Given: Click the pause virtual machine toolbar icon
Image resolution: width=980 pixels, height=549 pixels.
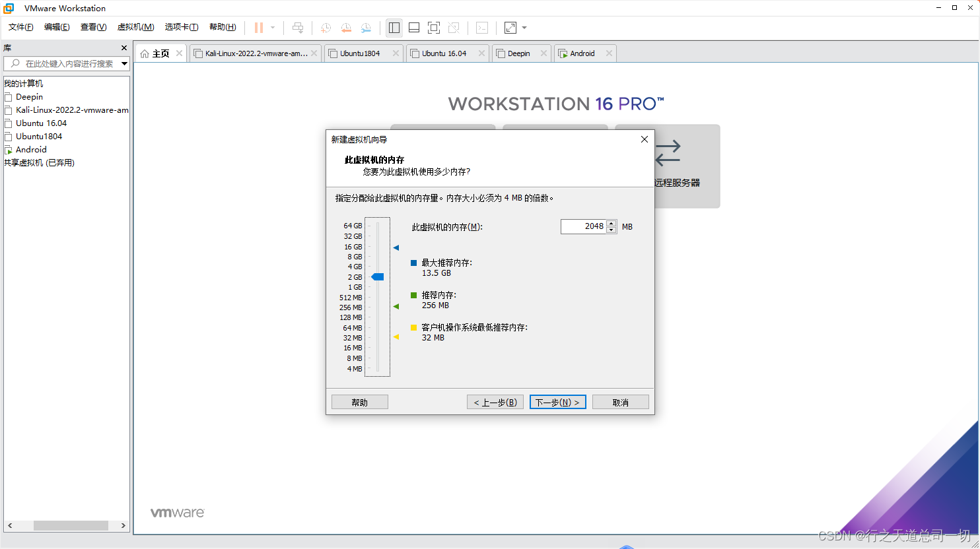Looking at the screenshot, I should 259,28.
